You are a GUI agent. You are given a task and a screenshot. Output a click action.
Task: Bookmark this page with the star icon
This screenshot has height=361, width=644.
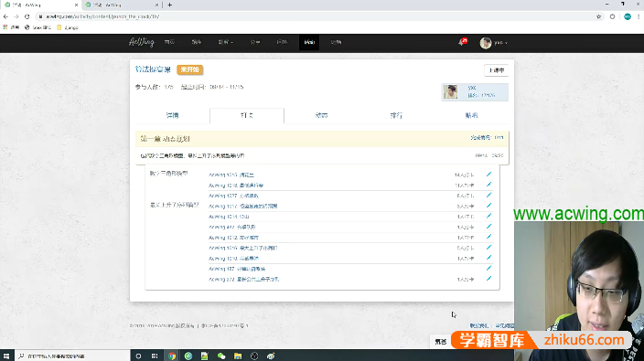[x=598, y=16]
